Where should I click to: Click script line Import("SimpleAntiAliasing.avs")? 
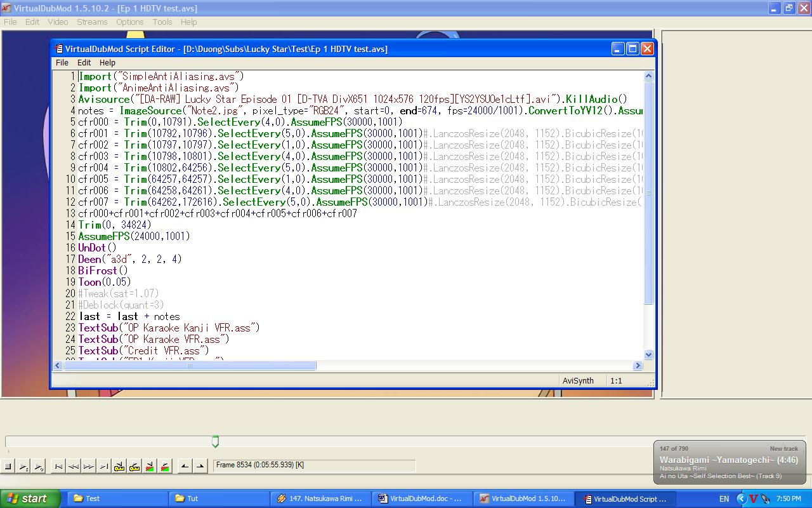pyautogui.click(x=161, y=76)
